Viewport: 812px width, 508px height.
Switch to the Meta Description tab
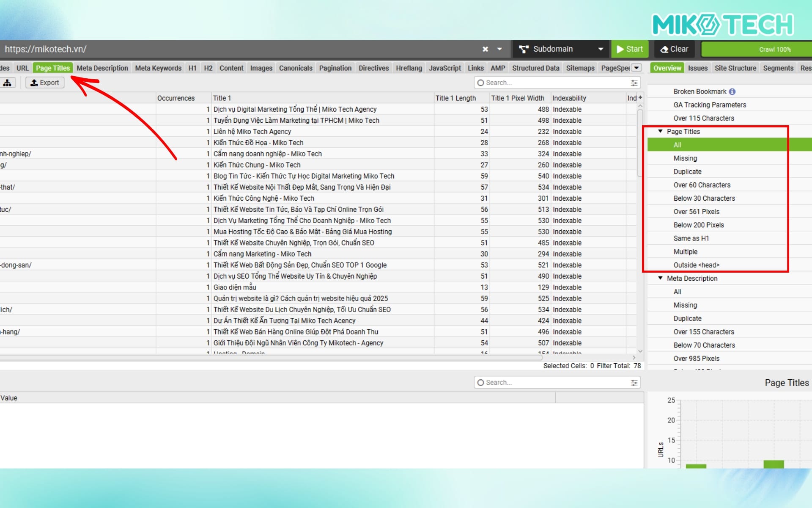point(102,68)
